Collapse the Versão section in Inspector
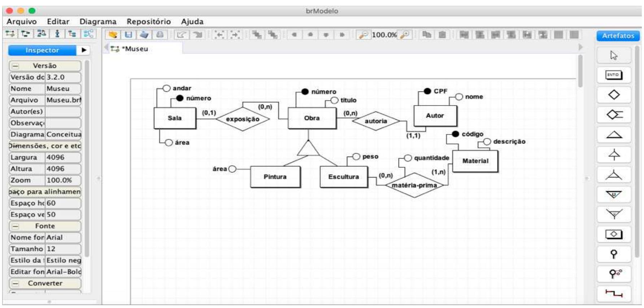 point(16,66)
